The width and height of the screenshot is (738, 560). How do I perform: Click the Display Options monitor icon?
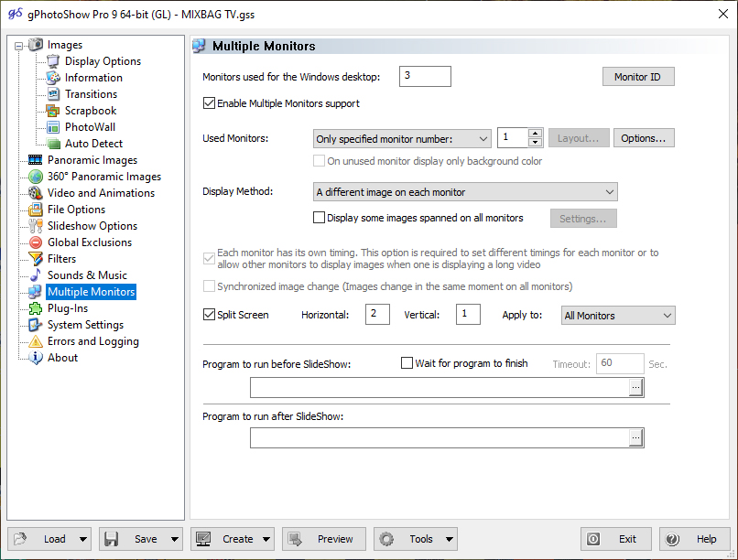tap(53, 61)
